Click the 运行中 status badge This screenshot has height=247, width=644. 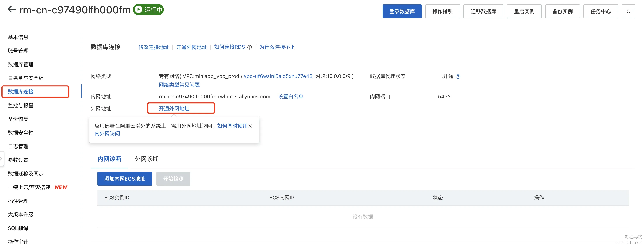(x=148, y=9)
